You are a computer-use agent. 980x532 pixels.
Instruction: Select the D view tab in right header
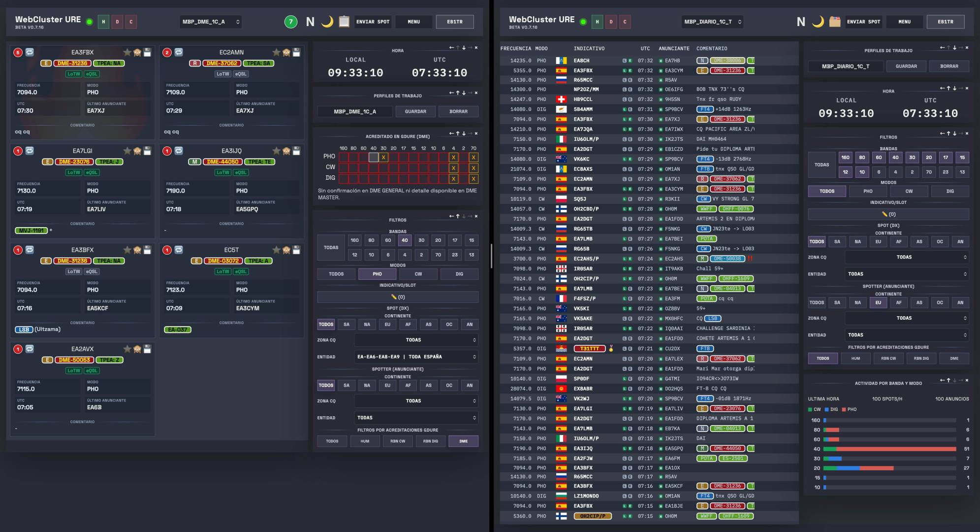611,22
